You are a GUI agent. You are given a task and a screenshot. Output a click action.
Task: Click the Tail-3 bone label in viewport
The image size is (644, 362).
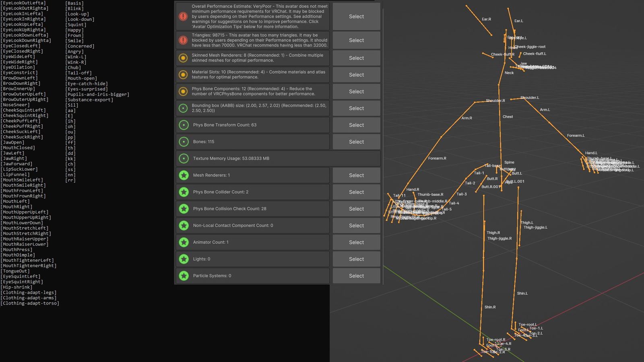(462, 194)
